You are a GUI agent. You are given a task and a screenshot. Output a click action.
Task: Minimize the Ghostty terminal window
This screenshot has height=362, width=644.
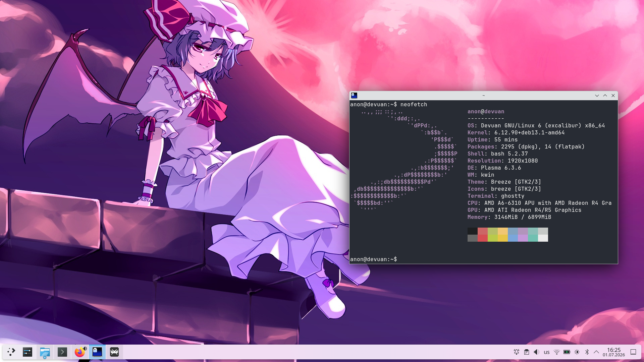point(597,96)
